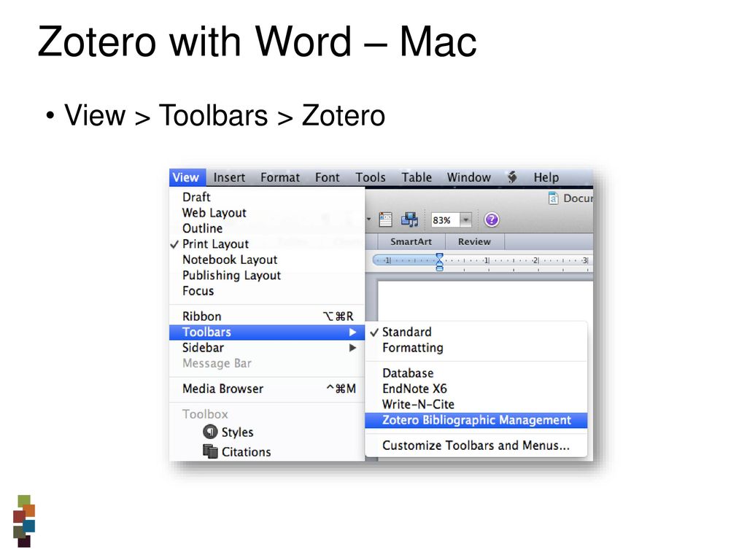Toggle the checked Print Layout view
This screenshot has height=560, width=747.
(267, 244)
